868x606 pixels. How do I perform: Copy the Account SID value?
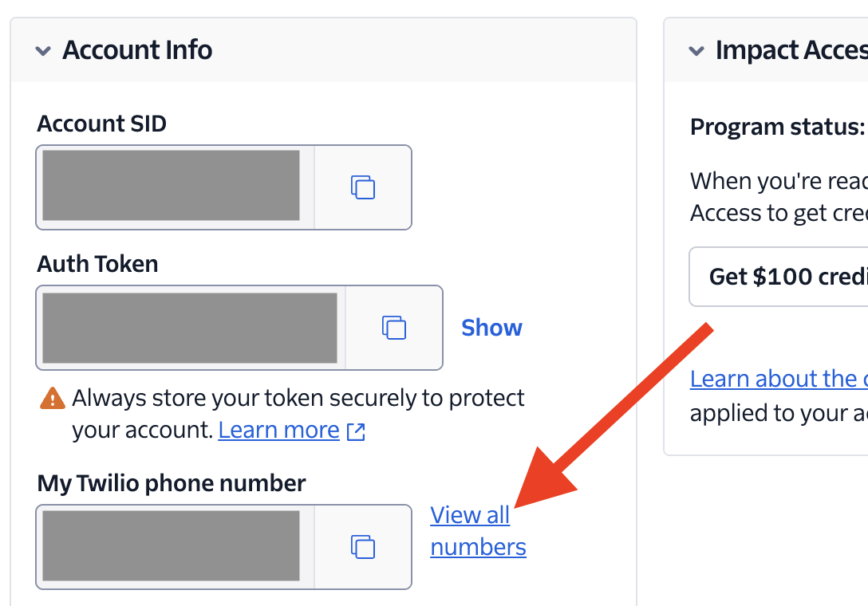(x=363, y=187)
